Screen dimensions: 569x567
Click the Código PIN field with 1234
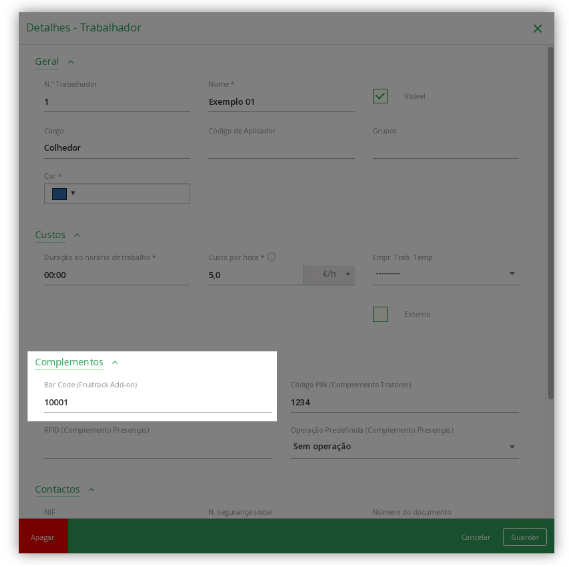point(404,403)
